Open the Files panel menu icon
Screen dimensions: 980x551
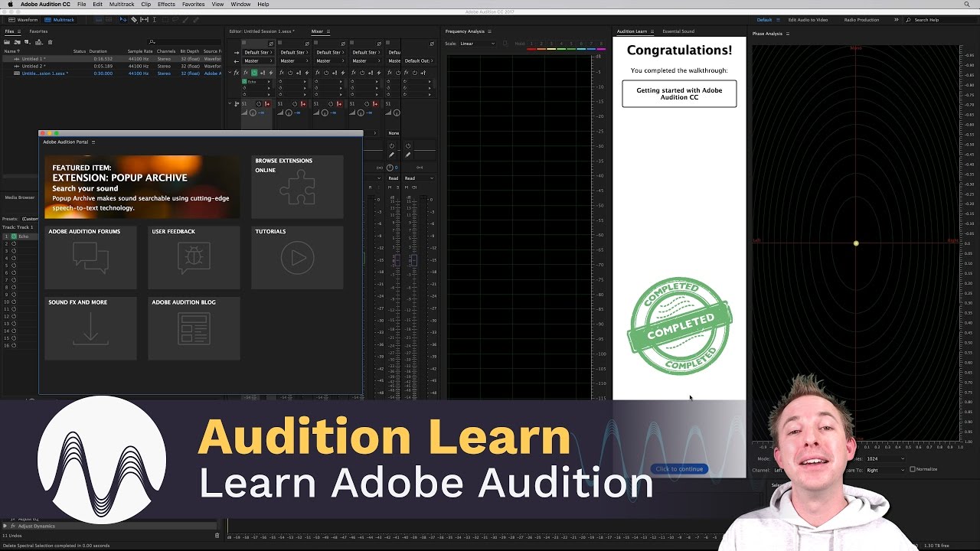[x=19, y=31]
